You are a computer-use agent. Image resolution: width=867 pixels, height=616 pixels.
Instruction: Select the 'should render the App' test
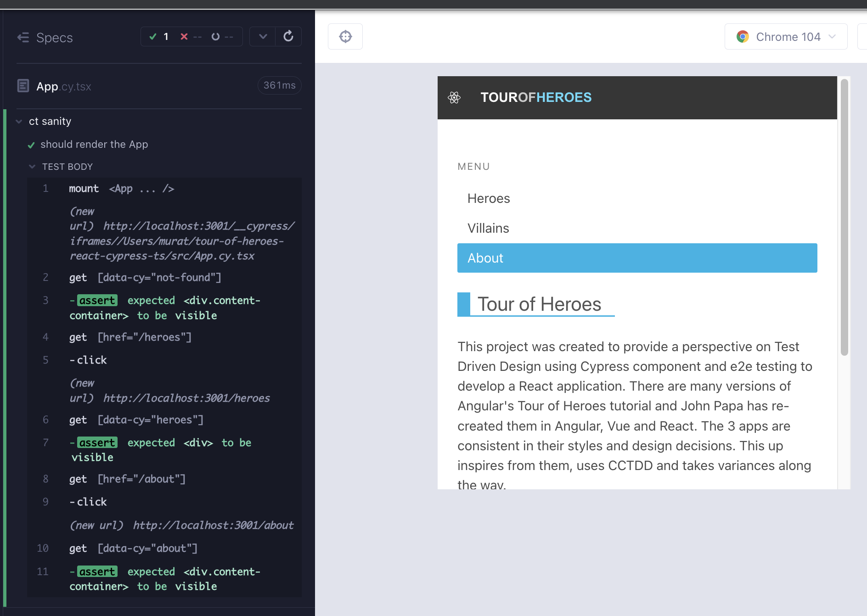click(94, 144)
